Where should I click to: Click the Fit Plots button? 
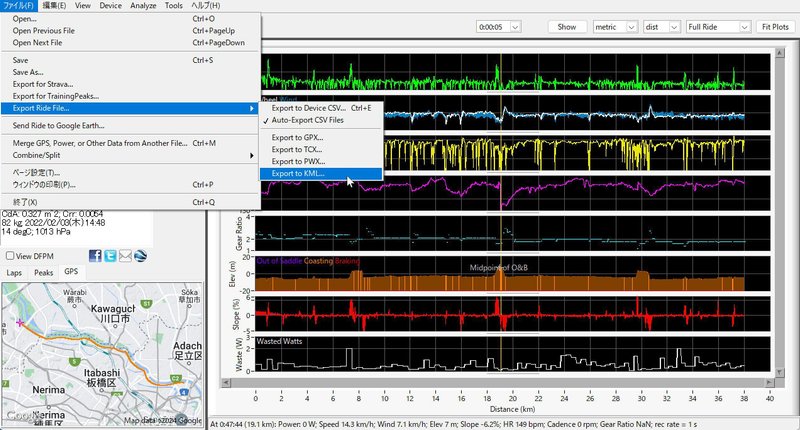point(775,27)
